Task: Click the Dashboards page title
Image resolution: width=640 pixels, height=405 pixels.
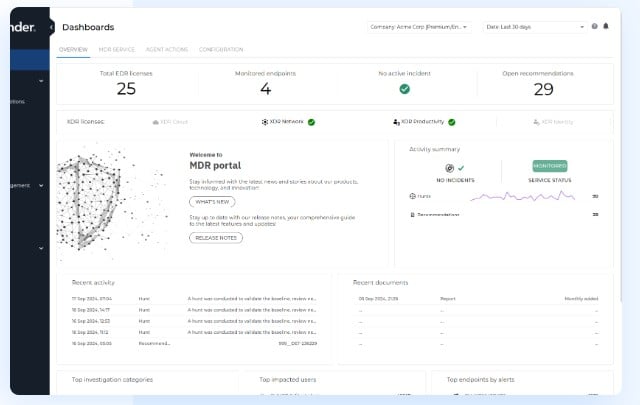Action: (x=88, y=27)
